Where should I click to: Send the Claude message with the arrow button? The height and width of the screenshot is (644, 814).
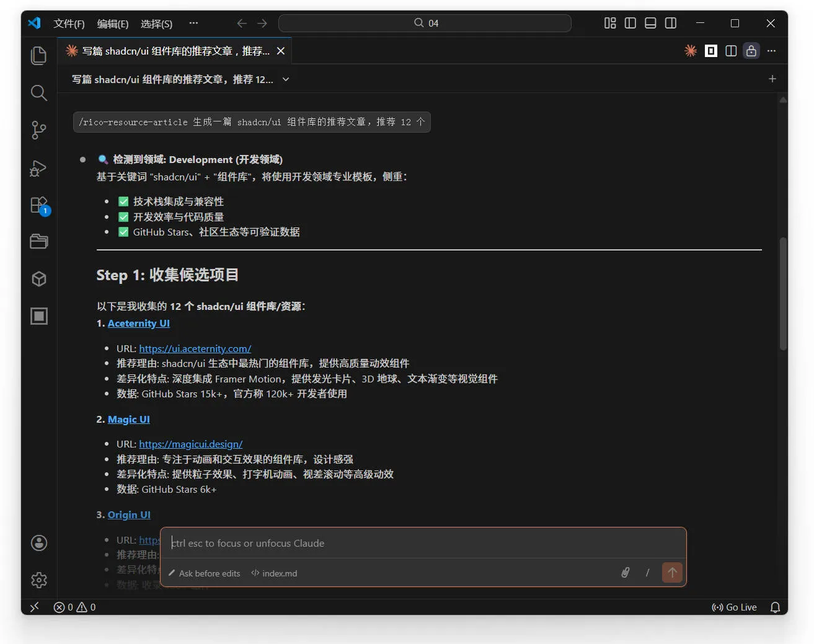click(672, 572)
